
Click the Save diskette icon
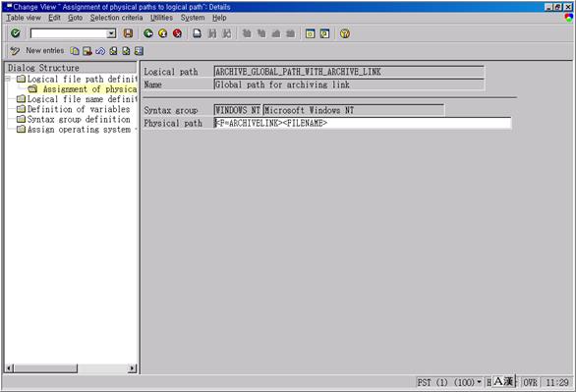click(x=128, y=33)
